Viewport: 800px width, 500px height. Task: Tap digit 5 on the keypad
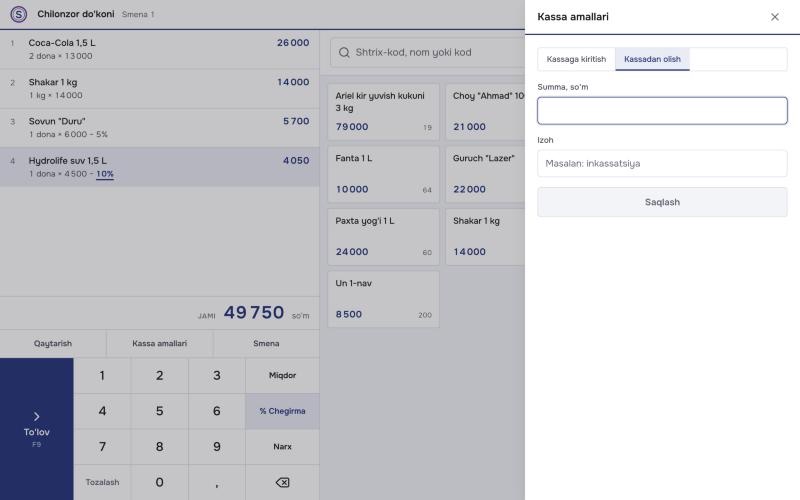coord(160,411)
